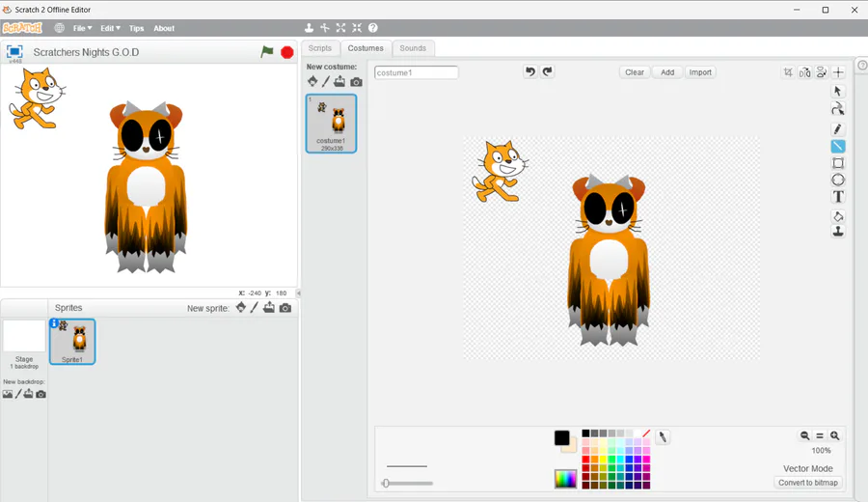Select the Rectangle tool
The image size is (868, 502).
[837, 163]
